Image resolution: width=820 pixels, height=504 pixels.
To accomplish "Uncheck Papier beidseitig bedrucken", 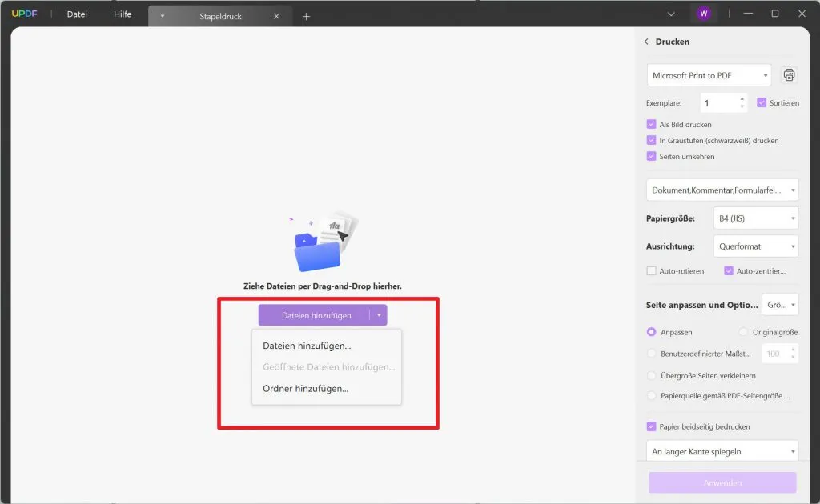I will click(x=651, y=426).
